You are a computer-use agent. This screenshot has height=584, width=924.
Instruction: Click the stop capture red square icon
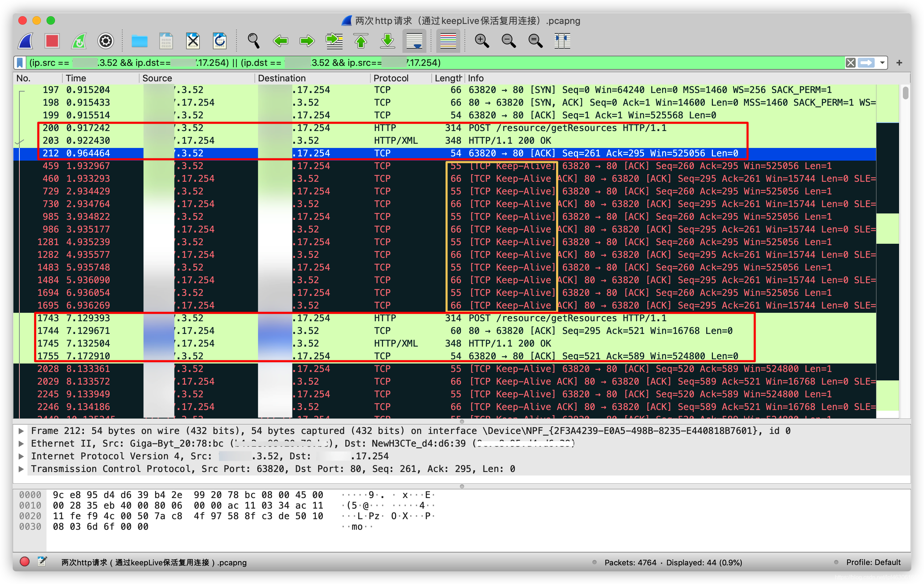[x=52, y=41]
